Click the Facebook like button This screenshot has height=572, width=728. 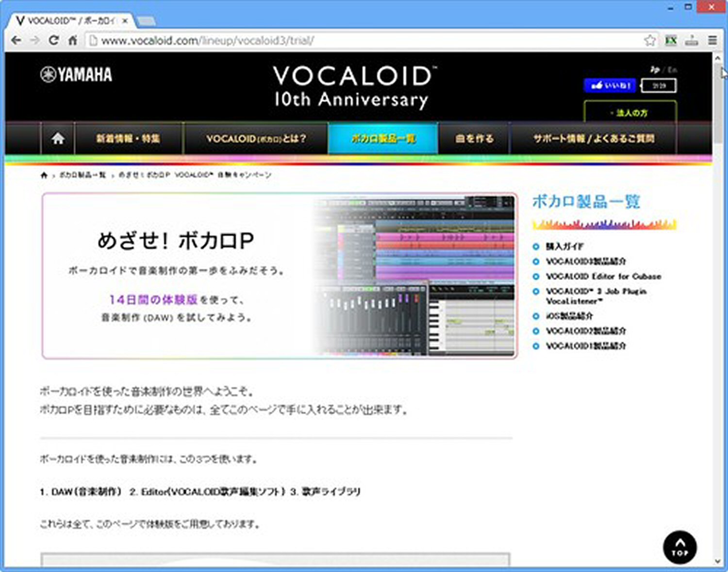610,85
